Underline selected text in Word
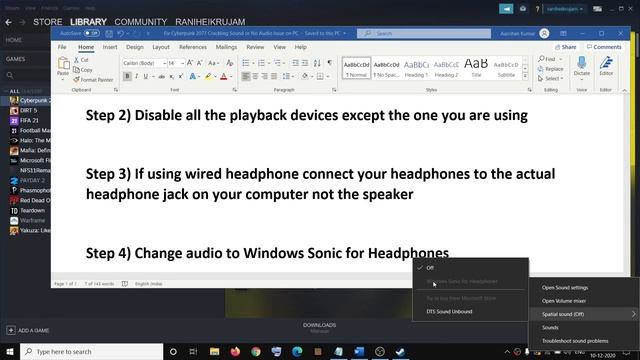 point(145,76)
